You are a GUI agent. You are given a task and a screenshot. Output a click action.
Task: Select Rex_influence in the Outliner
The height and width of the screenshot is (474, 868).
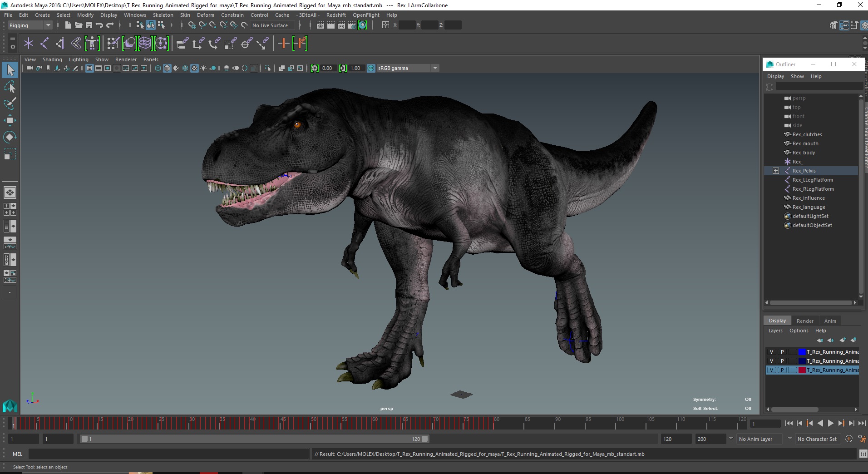point(809,198)
